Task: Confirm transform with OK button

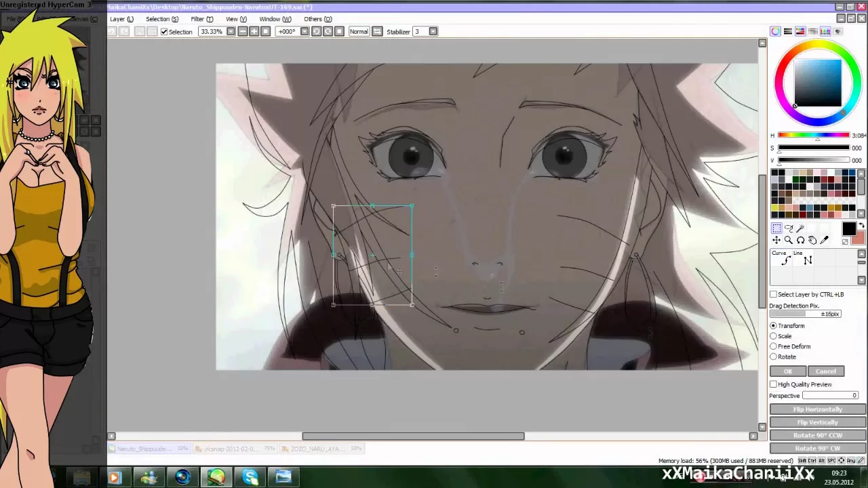Action: [787, 371]
